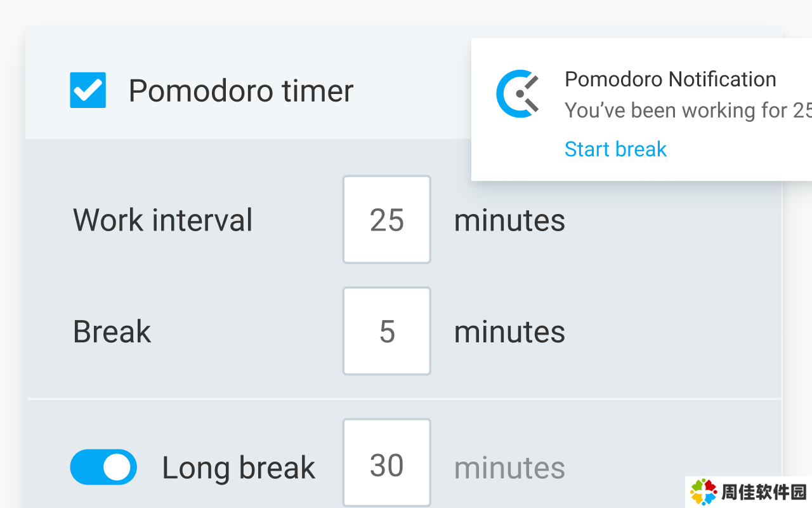Image resolution: width=812 pixels, height=508 pixels.
Task: Click the colorful watermark logo icon
Action: (704, 492)
